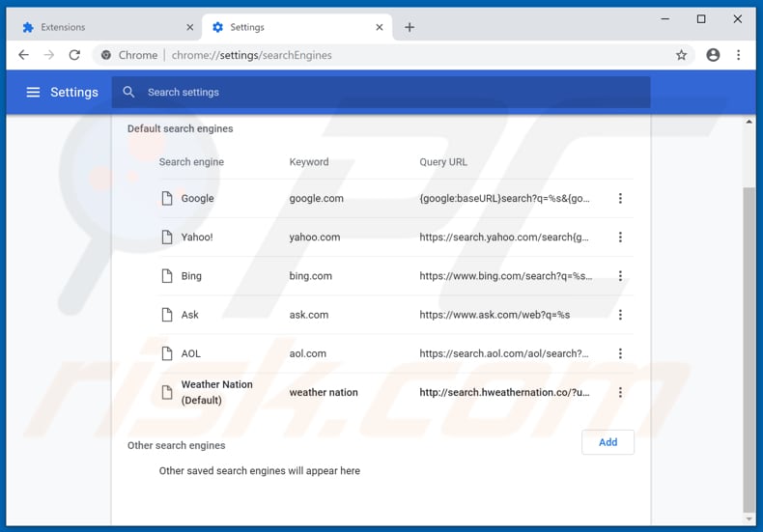
Task: Open the Settings hamburger menu
Action: (x=33, y=92)
